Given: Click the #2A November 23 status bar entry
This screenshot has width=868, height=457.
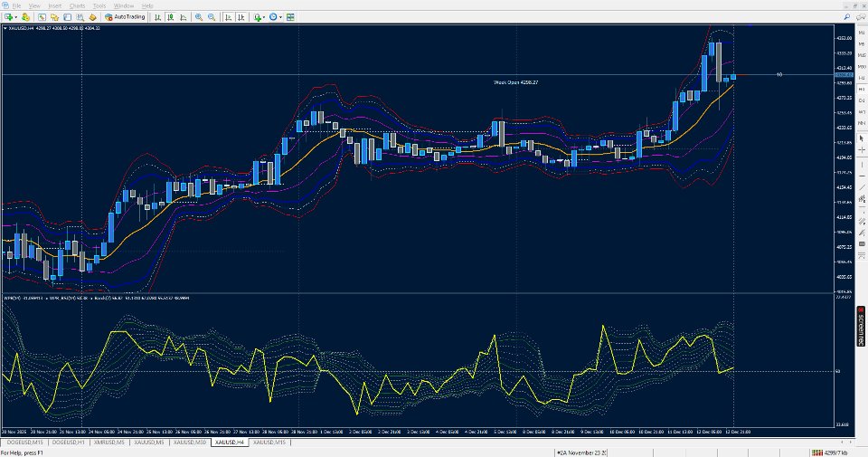Looking at the screenshot, I should (581, 452).
